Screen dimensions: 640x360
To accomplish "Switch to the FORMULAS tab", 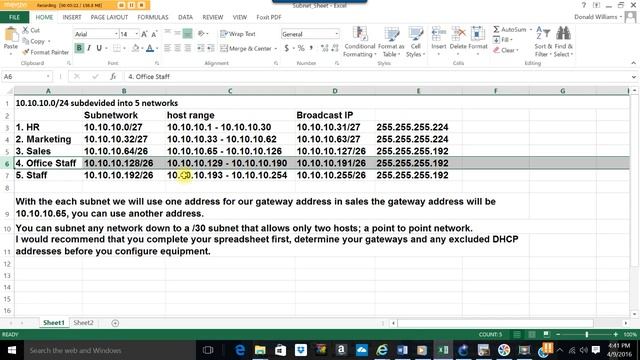I will click(153, 17).
